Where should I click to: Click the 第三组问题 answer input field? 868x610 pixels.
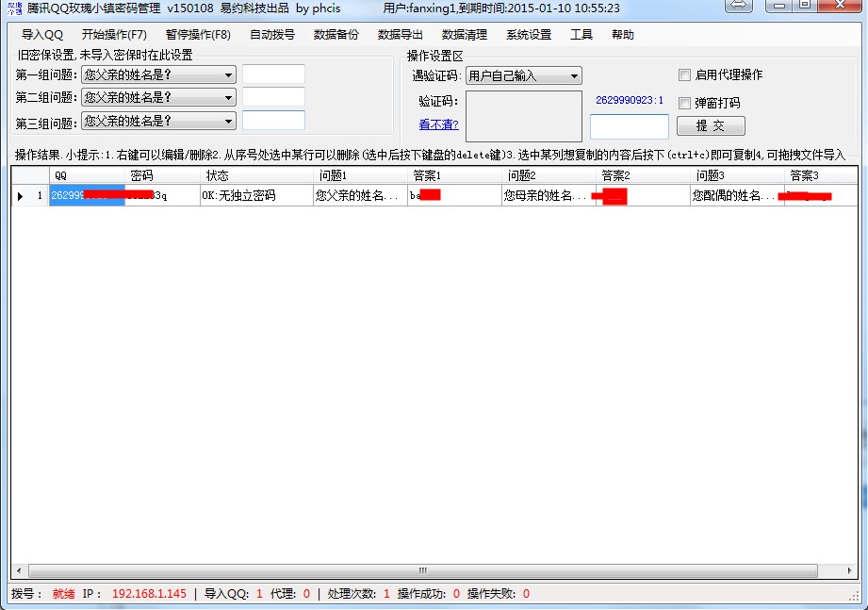tap(273, 120)
